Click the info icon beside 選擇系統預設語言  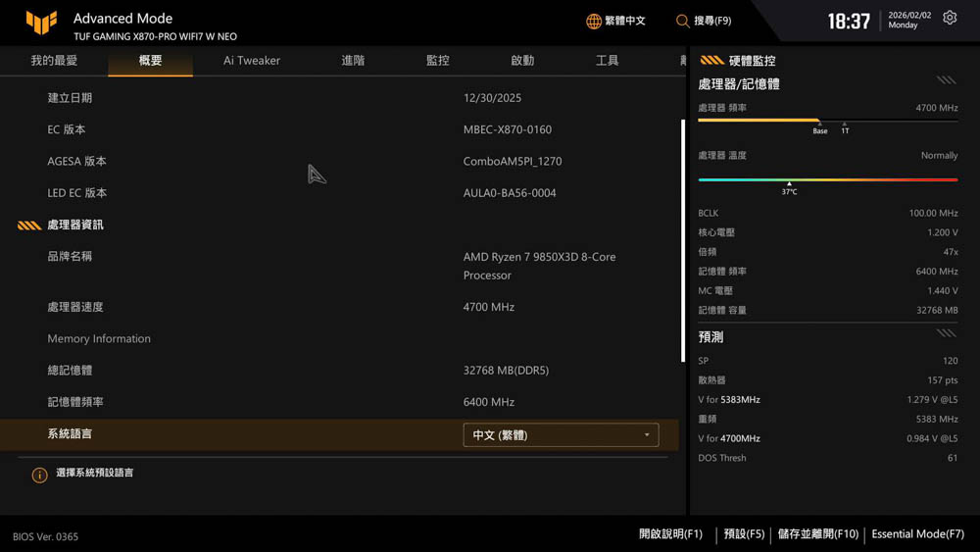39,476
